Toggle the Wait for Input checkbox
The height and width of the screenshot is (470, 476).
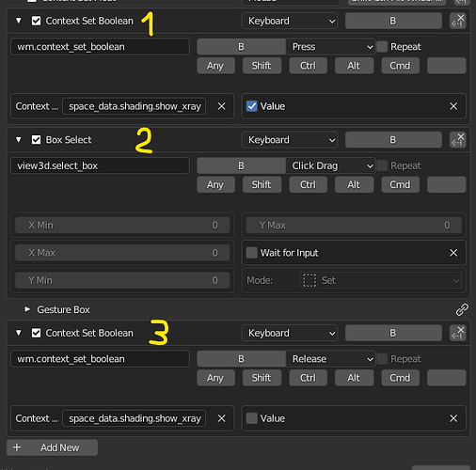(251, 253)
